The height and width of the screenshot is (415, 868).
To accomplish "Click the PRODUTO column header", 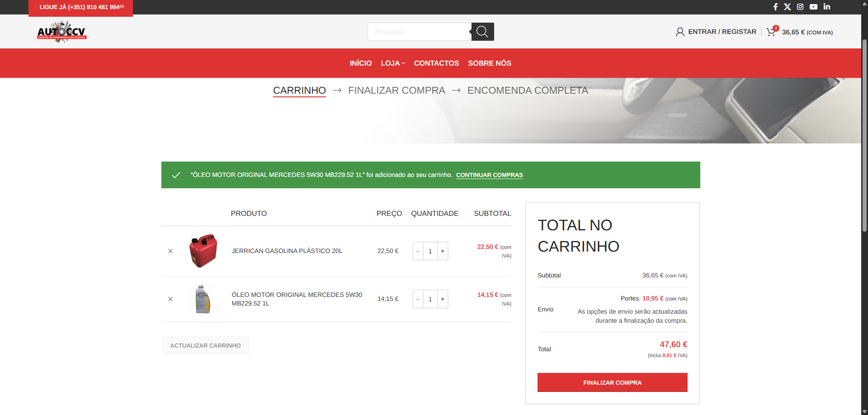I will point(249,214).
